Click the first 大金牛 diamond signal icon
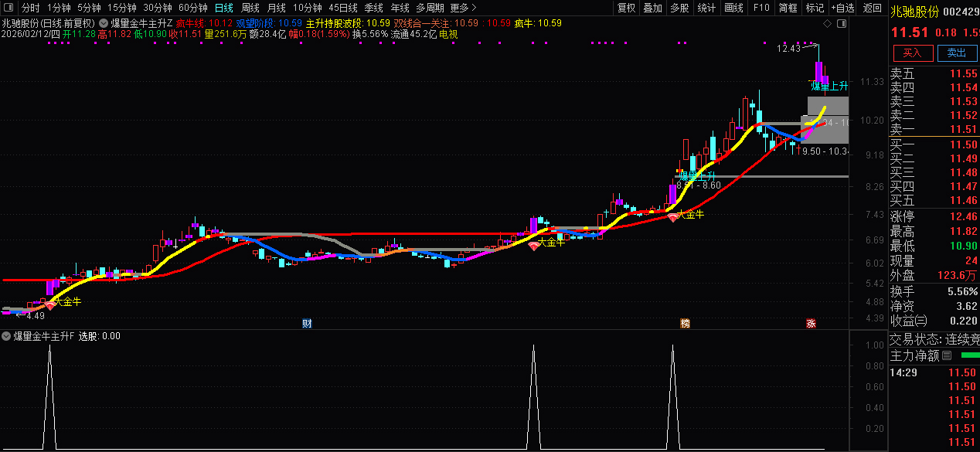 pyautogui.click(x=50, y=306)
